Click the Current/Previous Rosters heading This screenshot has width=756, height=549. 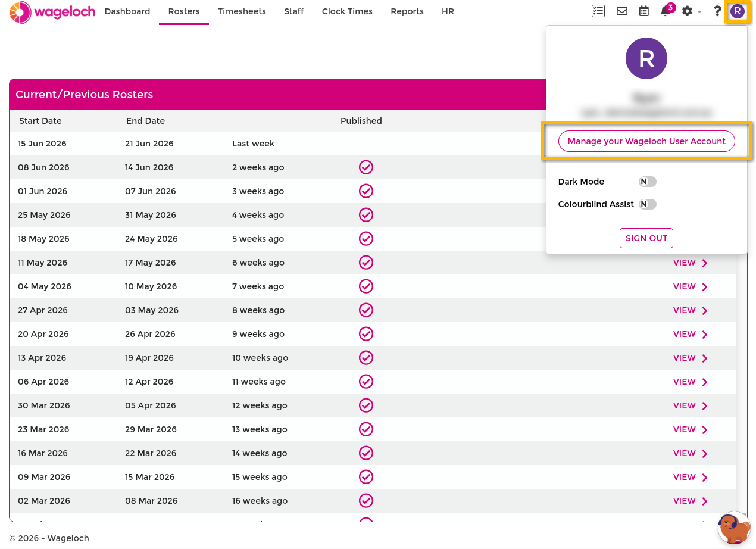click(x=85, y=95)
